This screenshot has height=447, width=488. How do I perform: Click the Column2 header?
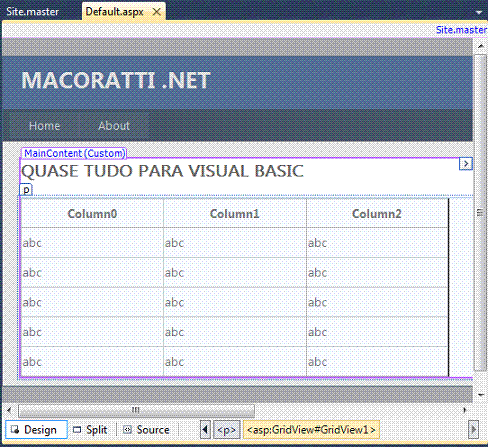tap(377, 214)
